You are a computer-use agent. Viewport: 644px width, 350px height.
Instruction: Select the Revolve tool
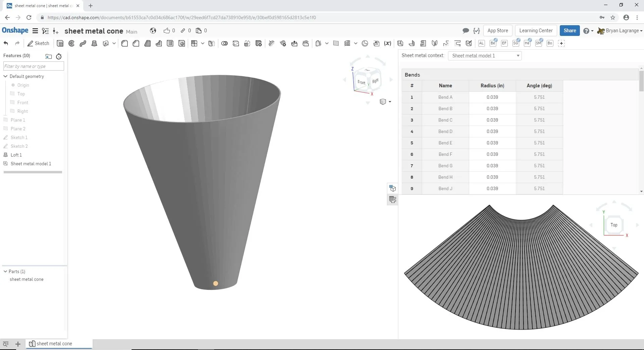(x=71, y=43)
